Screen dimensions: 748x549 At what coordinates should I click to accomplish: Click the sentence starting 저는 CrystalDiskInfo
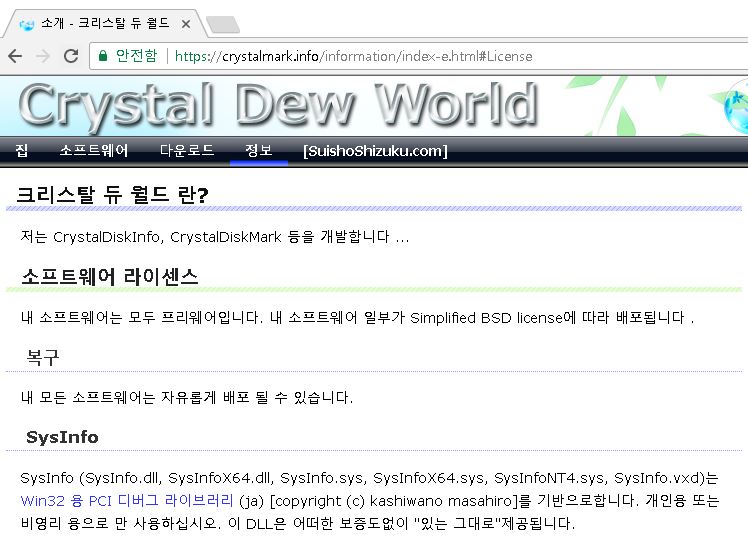(x=215, y=237)
